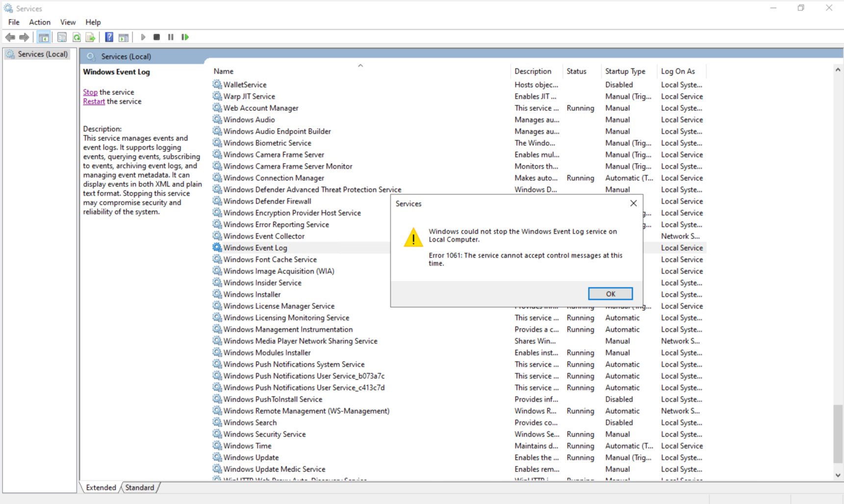Sort by the Description column header
844x504 pixels.
pos(537,71)
